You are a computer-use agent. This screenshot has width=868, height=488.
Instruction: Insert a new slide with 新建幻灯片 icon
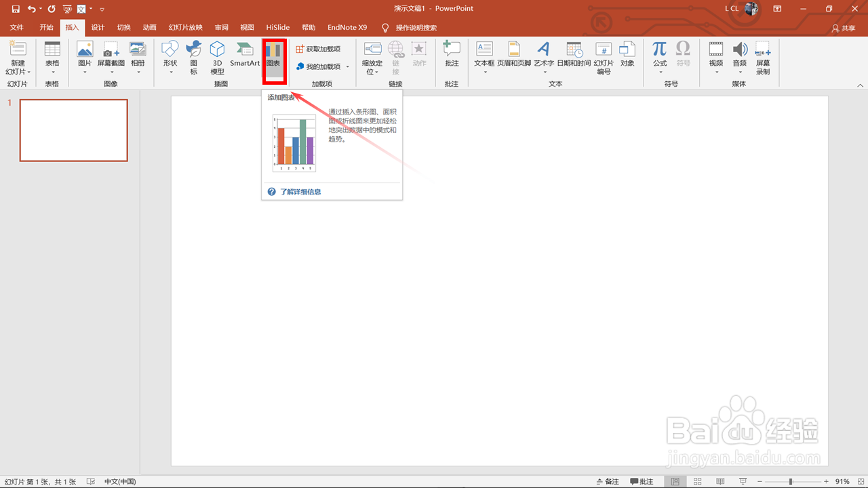pos(18,49)
